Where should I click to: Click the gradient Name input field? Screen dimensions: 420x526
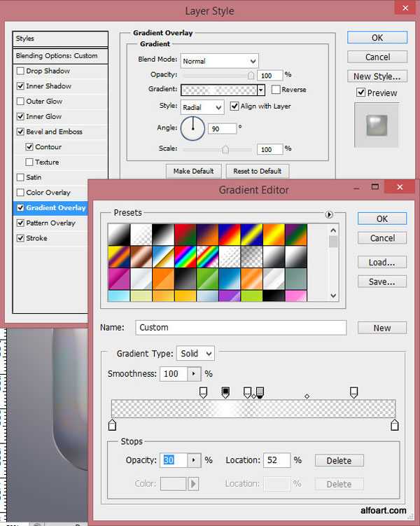(x=241, y=327)
